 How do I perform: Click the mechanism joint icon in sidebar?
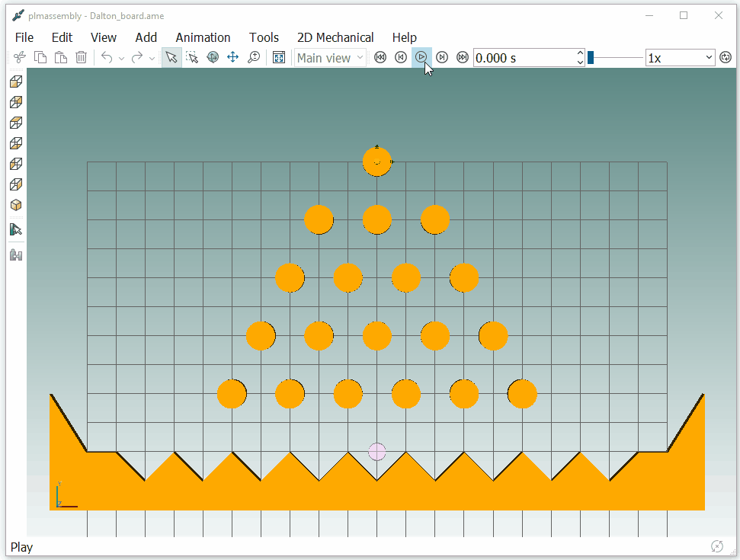point(16,254)
